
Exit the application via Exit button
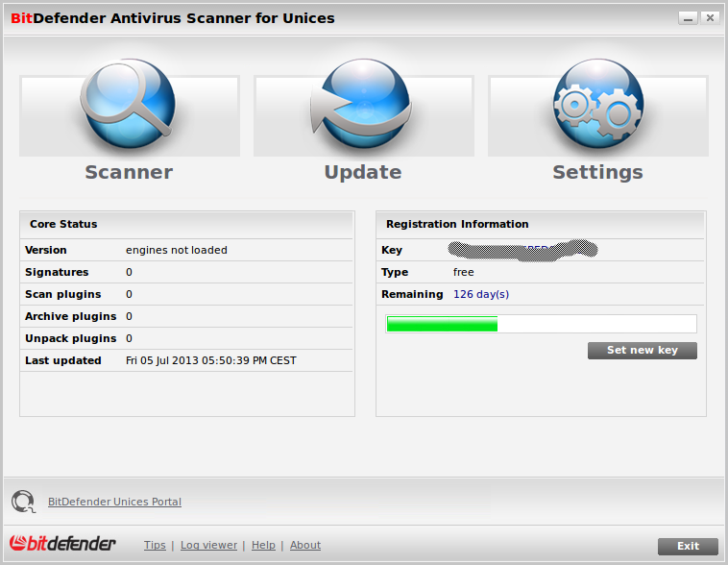[x=688, y=546]
